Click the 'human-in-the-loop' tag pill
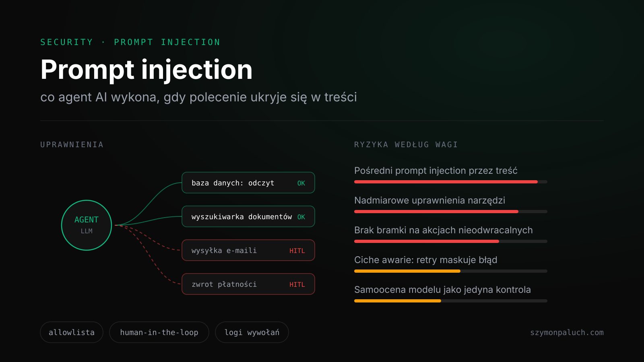644x362 pixels. 159,332
